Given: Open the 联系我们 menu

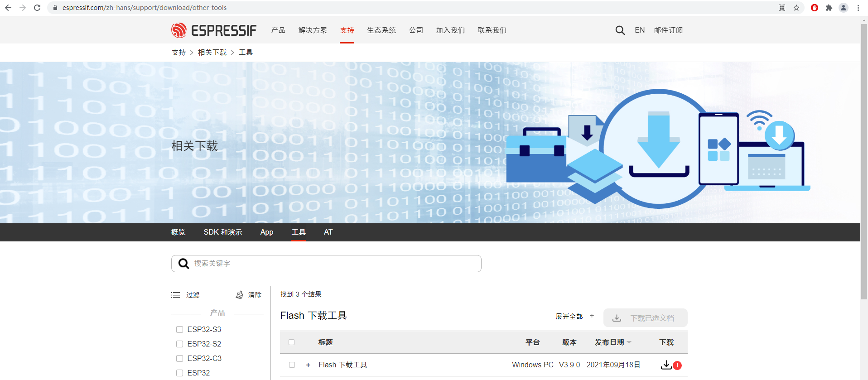Looking at the screenshot, I should pos(492,30).
